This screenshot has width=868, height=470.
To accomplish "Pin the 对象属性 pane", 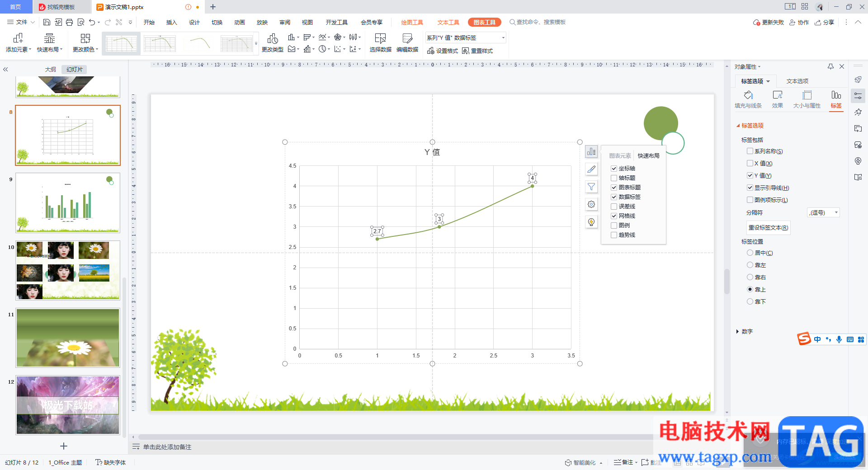I will [x=830, y=66].
